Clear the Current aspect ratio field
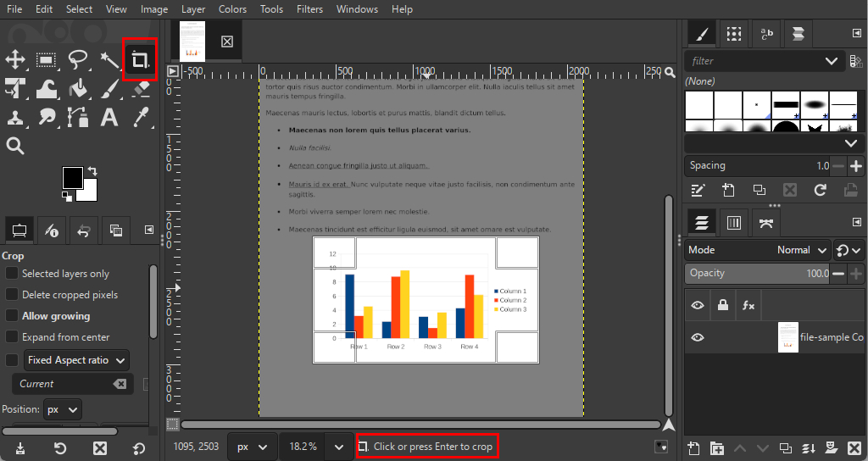Screen dimensions: 868x461 (x=120, y=384)
